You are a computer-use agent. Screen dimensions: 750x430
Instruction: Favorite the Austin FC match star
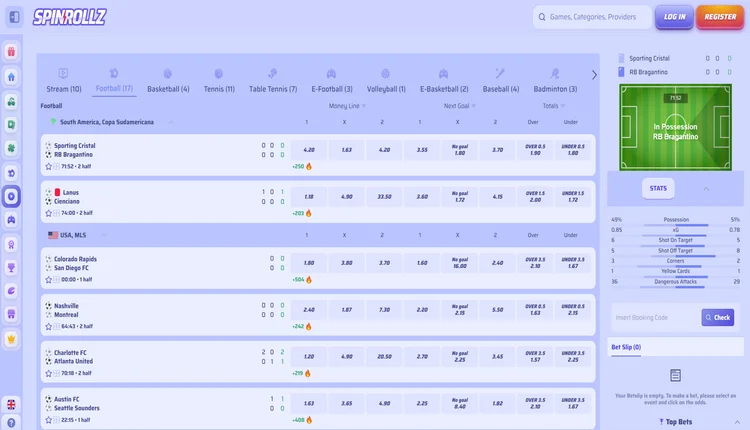(48, 420)
